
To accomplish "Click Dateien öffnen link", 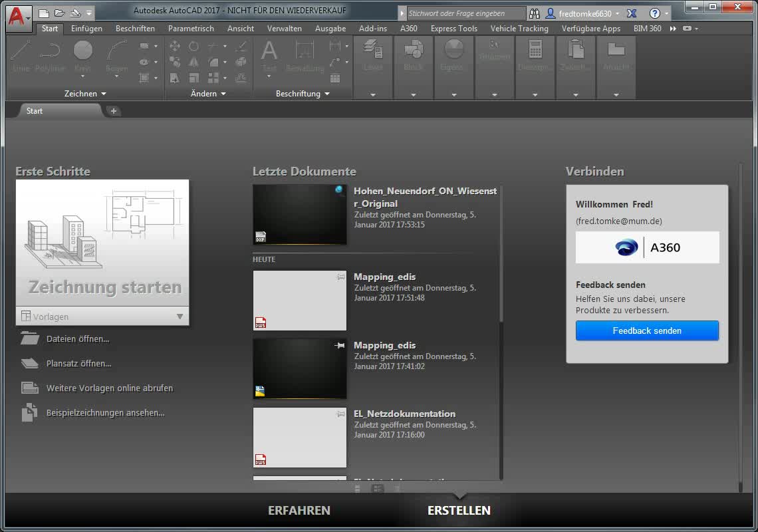I will pyautogui.click(x=77, y=339).
